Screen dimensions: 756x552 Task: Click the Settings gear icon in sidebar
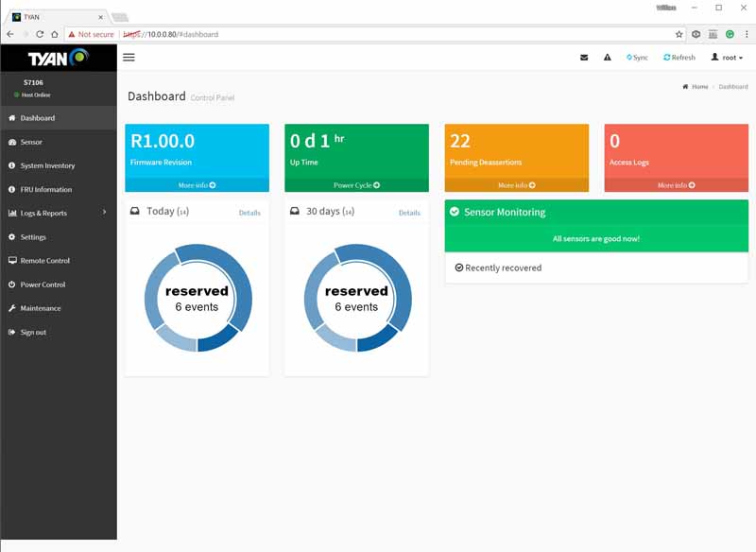[x=12, y=236]
